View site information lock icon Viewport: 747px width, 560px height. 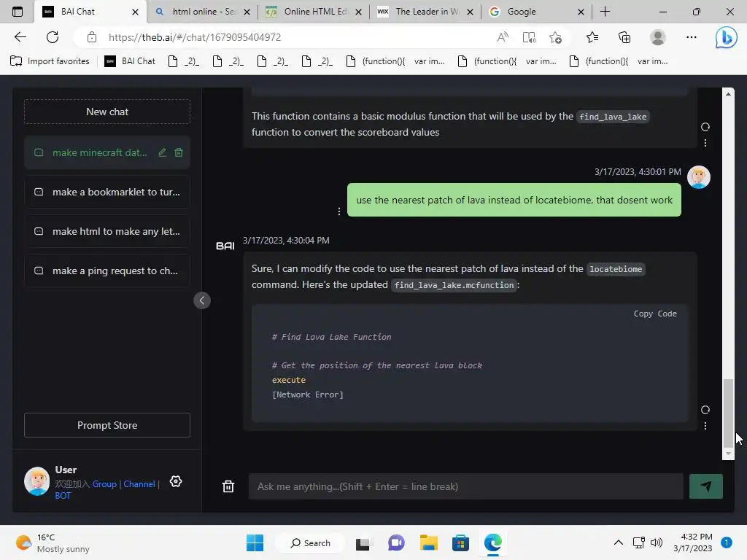pos(92,37)
